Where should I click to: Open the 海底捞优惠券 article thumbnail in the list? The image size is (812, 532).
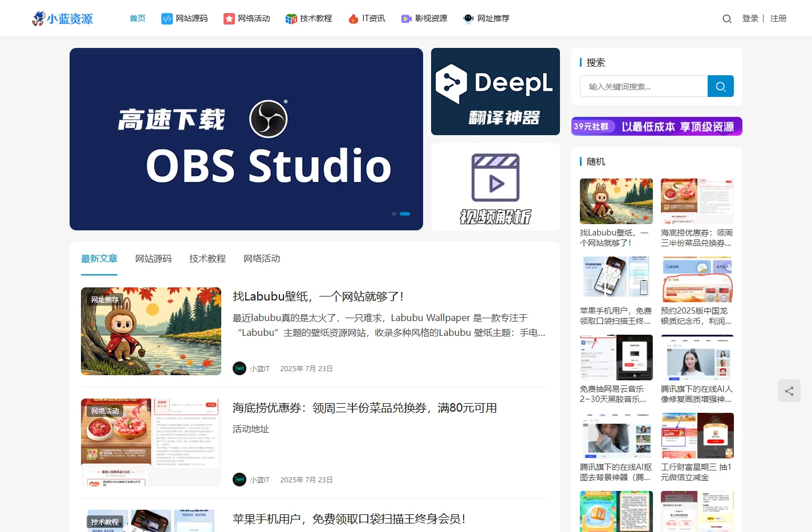point(151,442)
